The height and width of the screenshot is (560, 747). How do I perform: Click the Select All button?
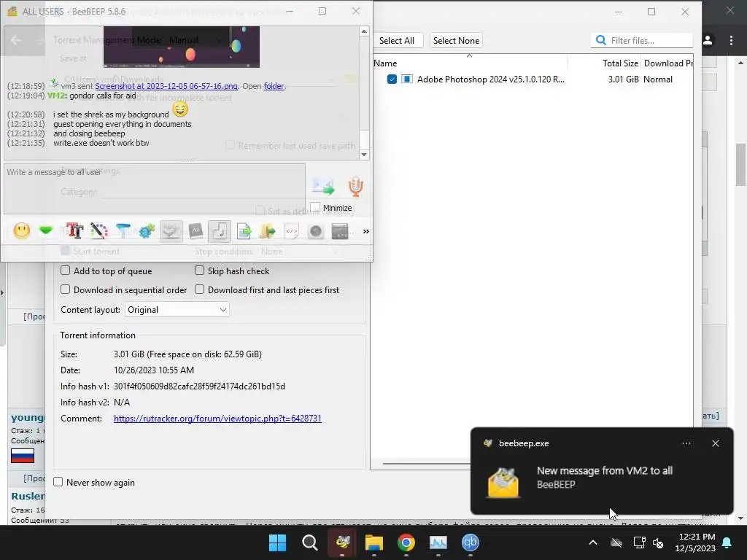click(396, 41)
